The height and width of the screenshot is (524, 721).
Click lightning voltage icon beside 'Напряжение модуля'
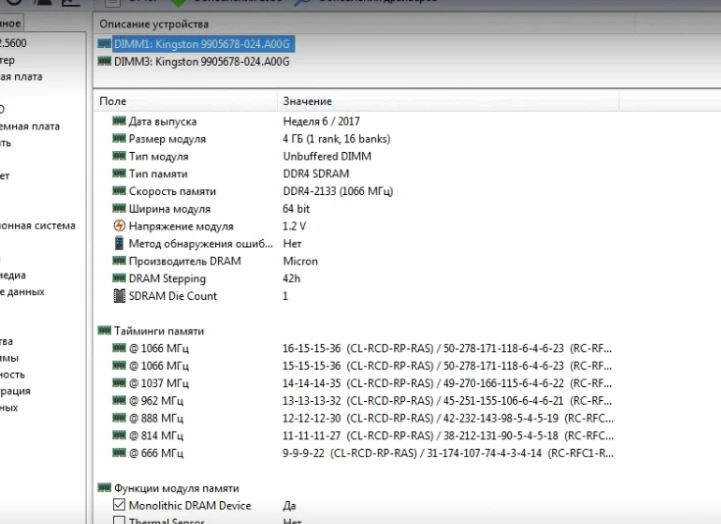click(119, 226)
